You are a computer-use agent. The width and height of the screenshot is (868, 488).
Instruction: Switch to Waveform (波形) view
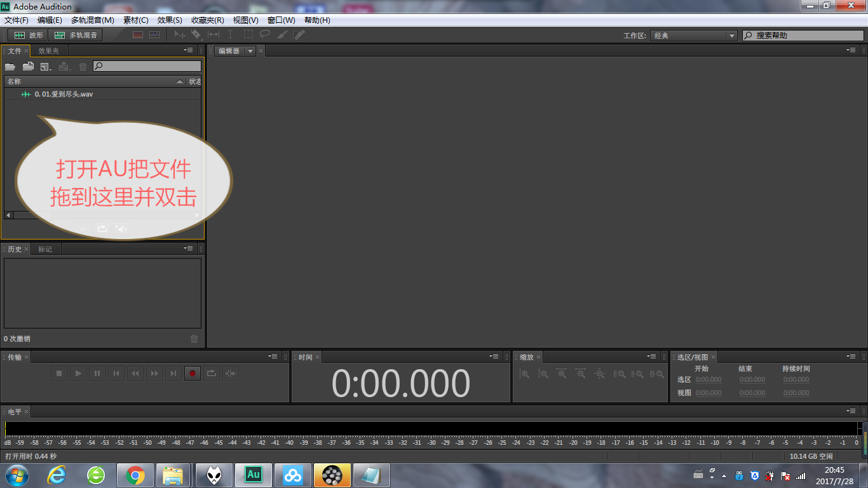(x=29, y=35)
